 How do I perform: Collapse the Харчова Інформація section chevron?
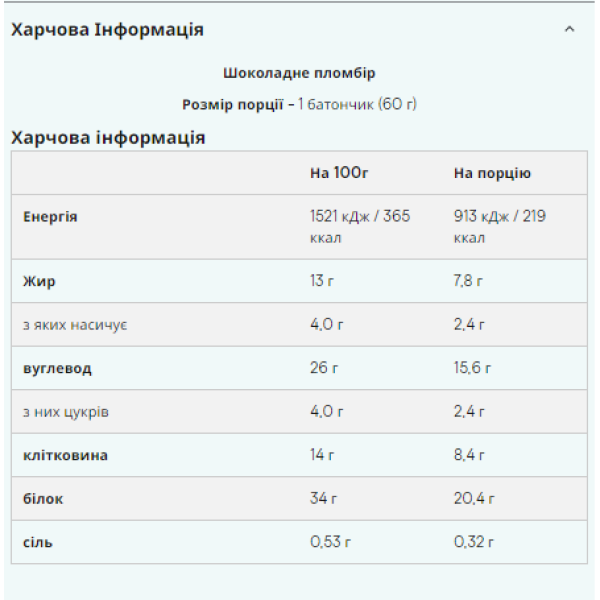569,30
